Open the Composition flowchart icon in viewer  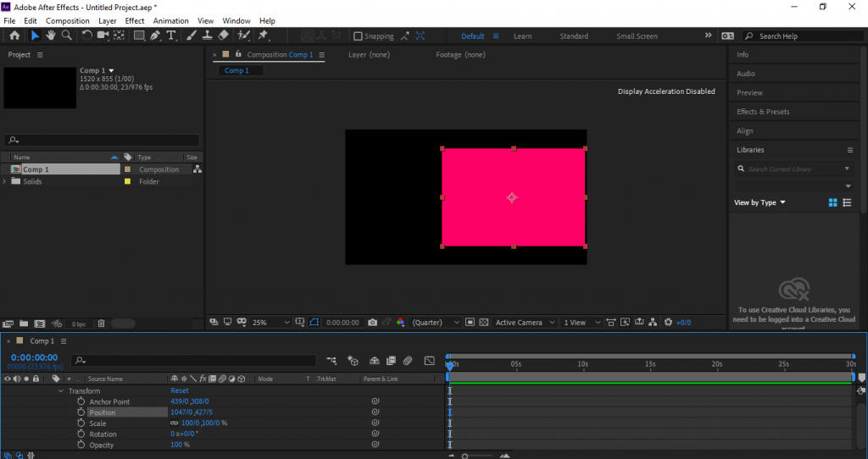click(x=653, y=323)
